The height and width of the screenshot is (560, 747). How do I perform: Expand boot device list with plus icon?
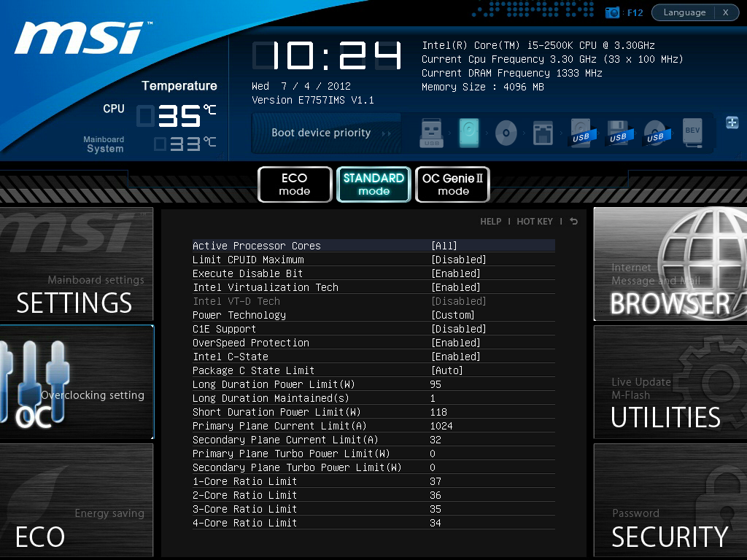click(x=732, y=122)
